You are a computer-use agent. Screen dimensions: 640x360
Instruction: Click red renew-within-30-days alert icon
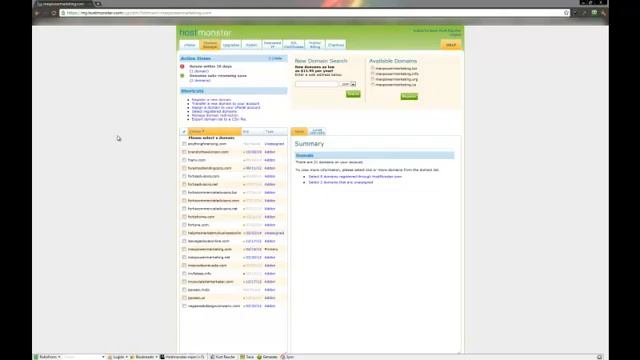pos(182,66)
